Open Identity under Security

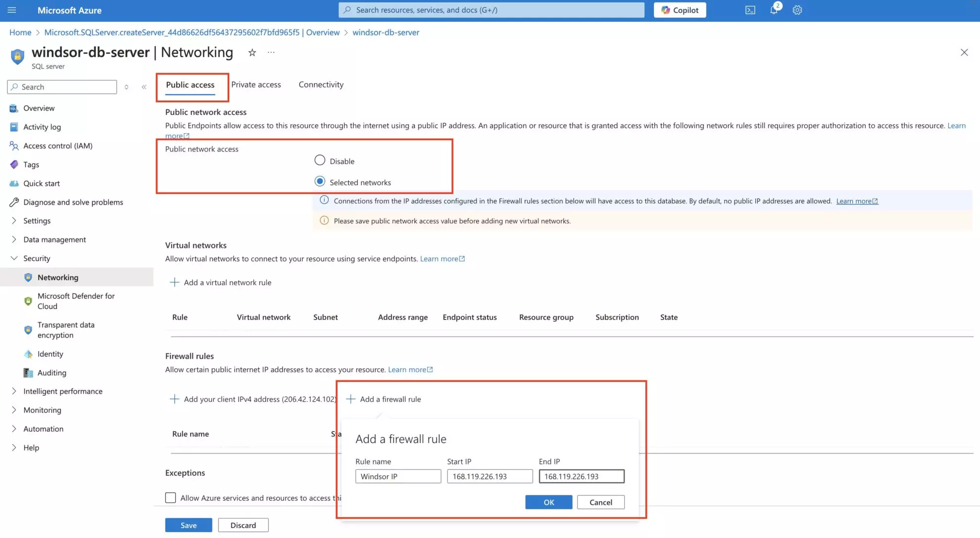click(50, 354)
